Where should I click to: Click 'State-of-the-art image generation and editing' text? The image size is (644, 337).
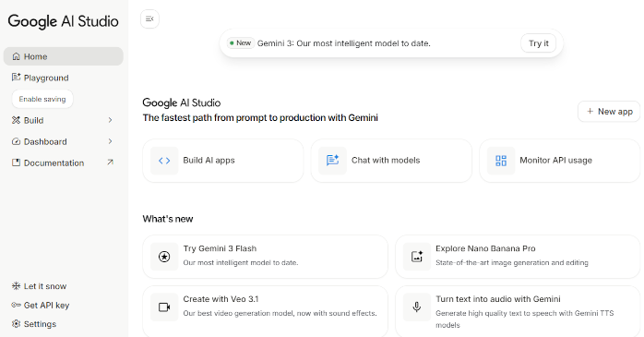512,262
